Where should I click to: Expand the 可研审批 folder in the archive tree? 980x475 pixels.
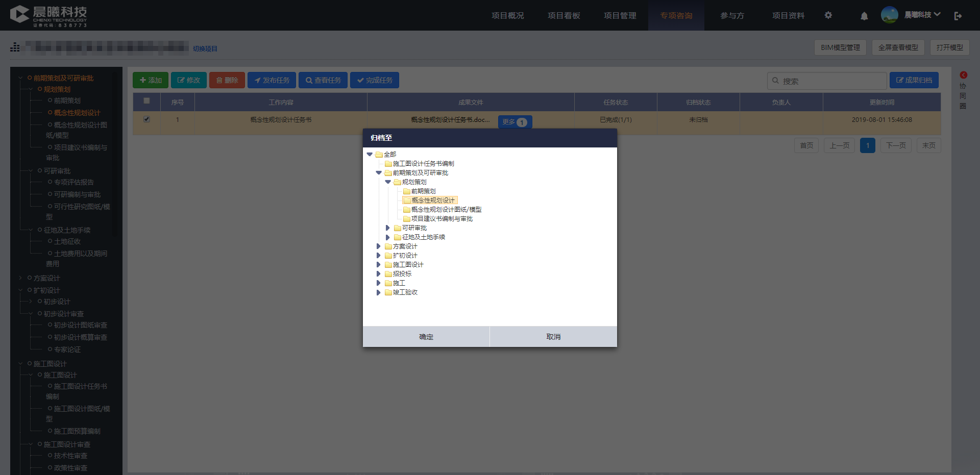[x=387, y=228]
